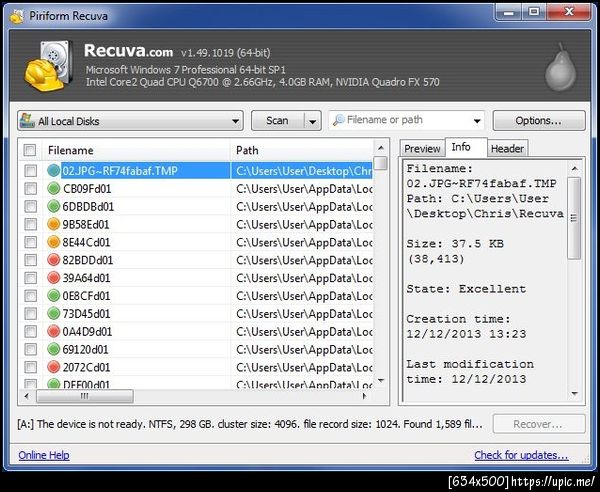Click the status dot of 02.JPG~RF74fabaf.TMP

click(54, 171)
